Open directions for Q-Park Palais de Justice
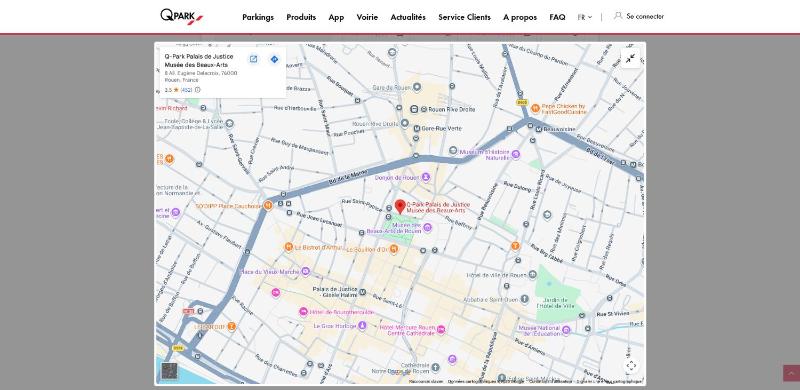Viewport: 800px width, 390px height. (x=274, y=59)
